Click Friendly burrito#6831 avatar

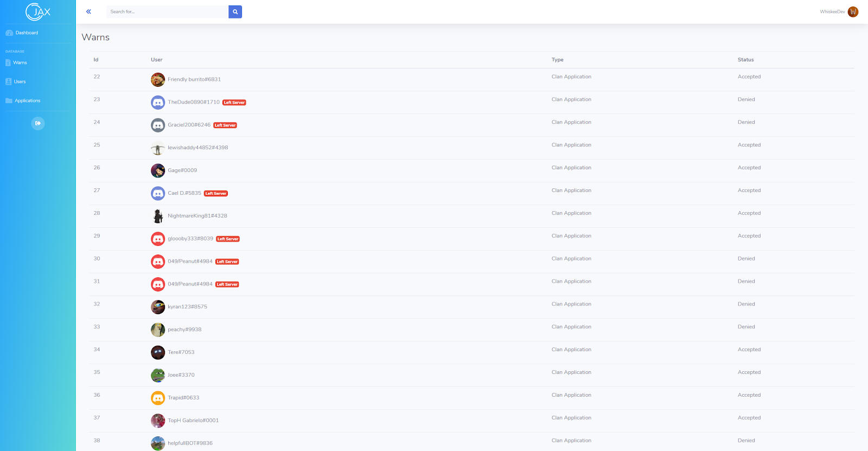[158, 80]
